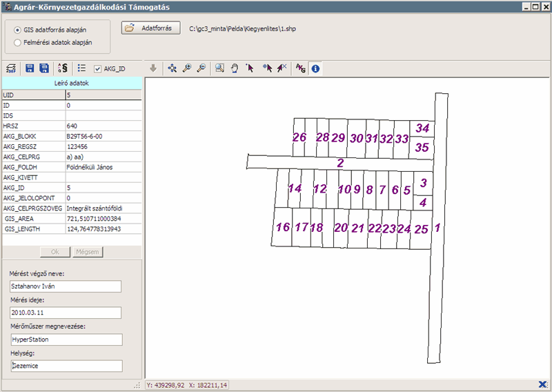Image resolution: width=552 pixels, height=392 pixels.
Task: Click parcel 21 on the map
Action: click(x=357, y=228)
